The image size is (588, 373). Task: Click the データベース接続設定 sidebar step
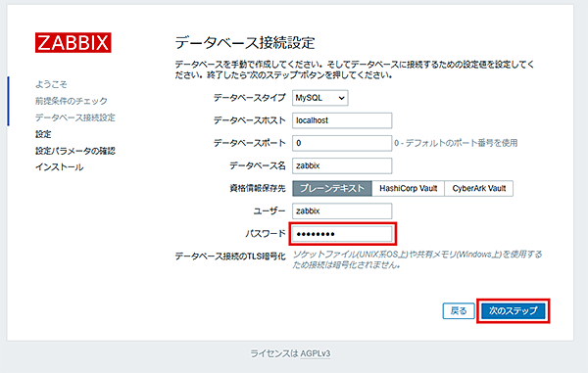(x=75, y=117)
